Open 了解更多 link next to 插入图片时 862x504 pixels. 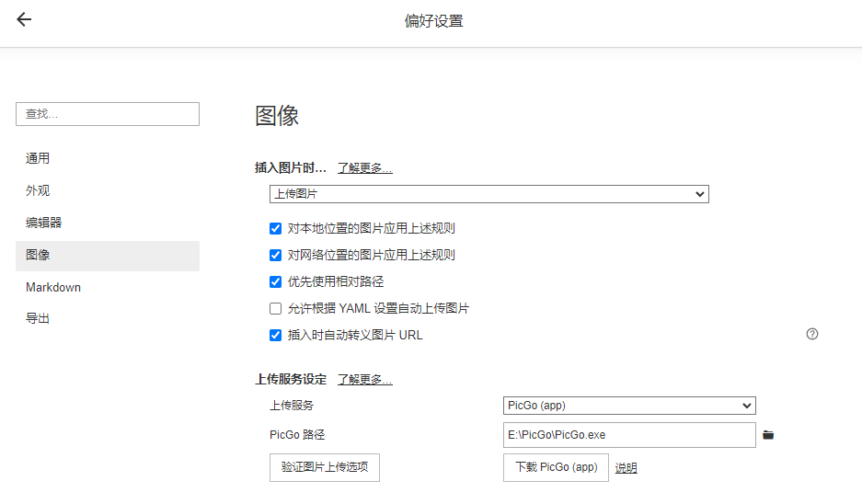tap(364, 168)
